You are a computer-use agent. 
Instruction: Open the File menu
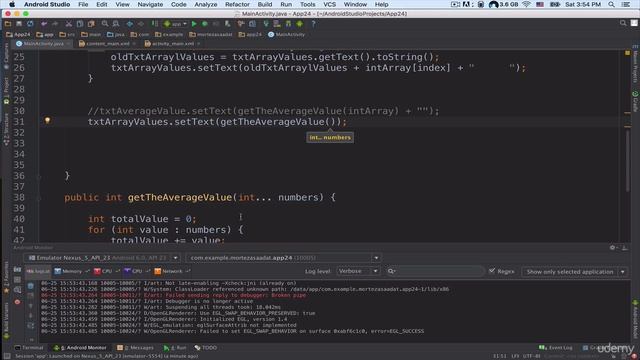[x=83, y=4]
